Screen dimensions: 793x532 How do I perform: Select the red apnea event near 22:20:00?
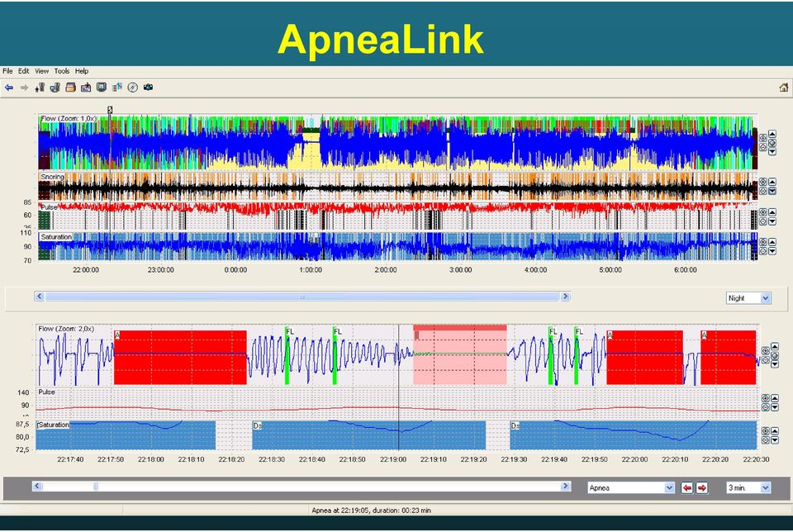point(645,358)
